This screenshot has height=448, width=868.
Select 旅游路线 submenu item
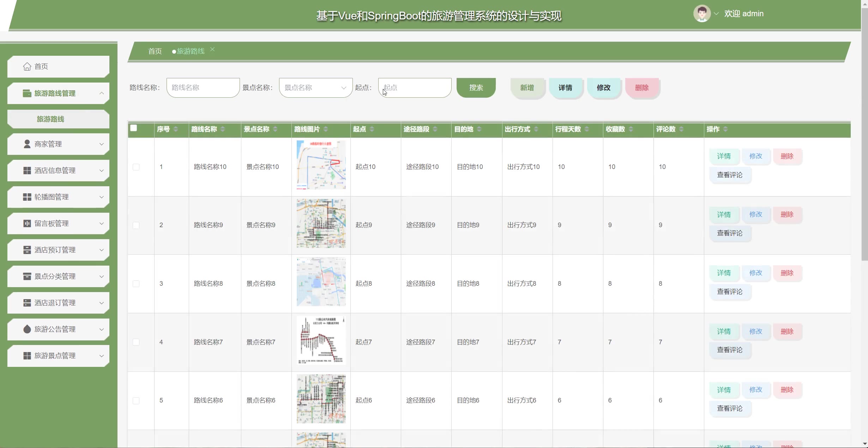click(x=50, y=119)
